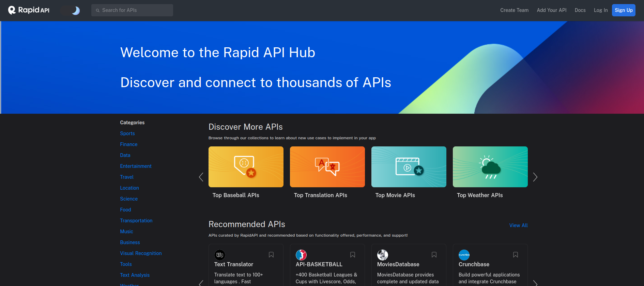Bookmark the Crunchbase API
644x286 pixels.
[516, 255]
